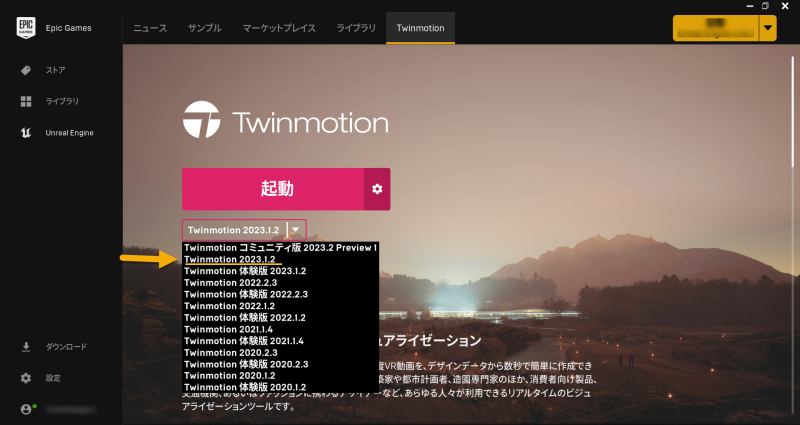Image resolution: width=800 pixels, height=425 pixels.
Task: Open the ストア tag icon
Action: click(x=26, y=70)
